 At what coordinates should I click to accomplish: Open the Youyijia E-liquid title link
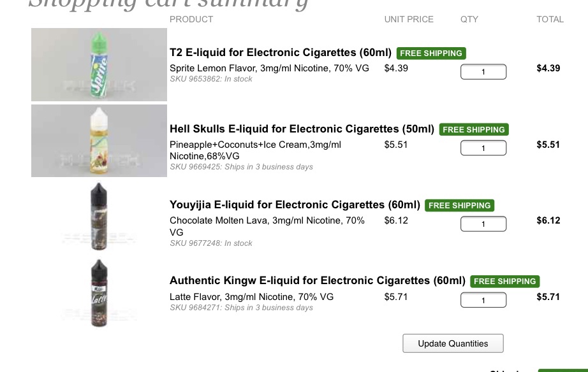[x=295, y=204]
